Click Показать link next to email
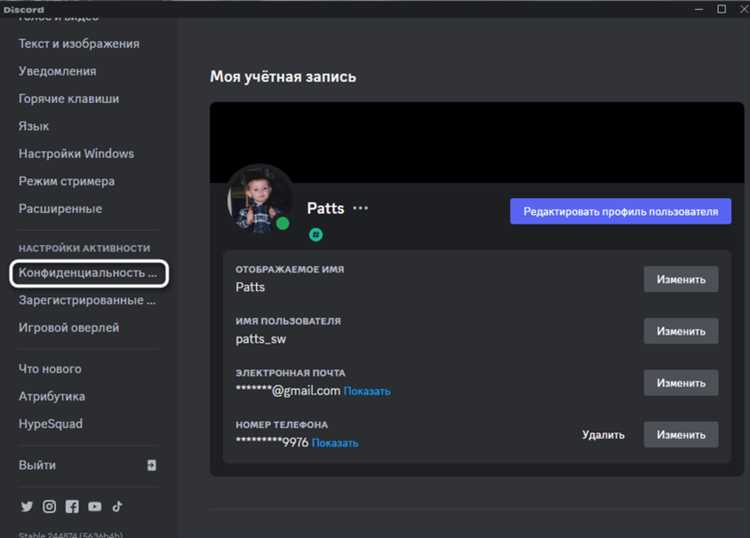 pos(367,391)
